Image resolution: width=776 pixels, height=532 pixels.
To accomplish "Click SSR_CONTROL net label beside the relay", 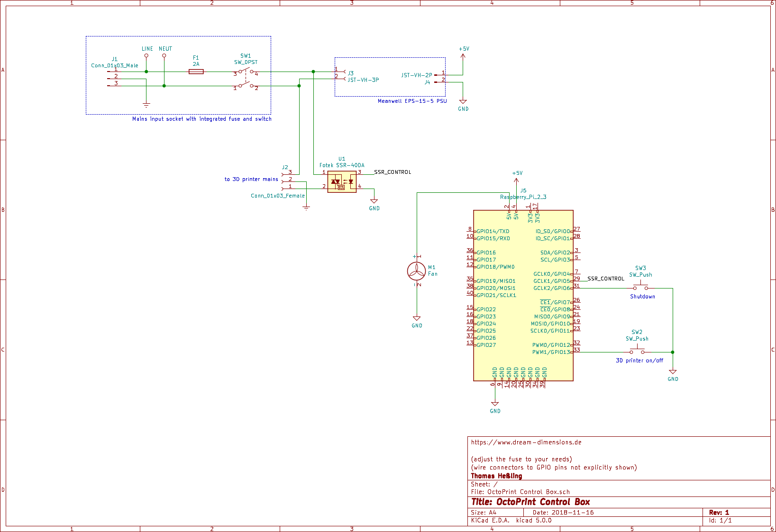I will pyautogui.click(x=393, y=172).
